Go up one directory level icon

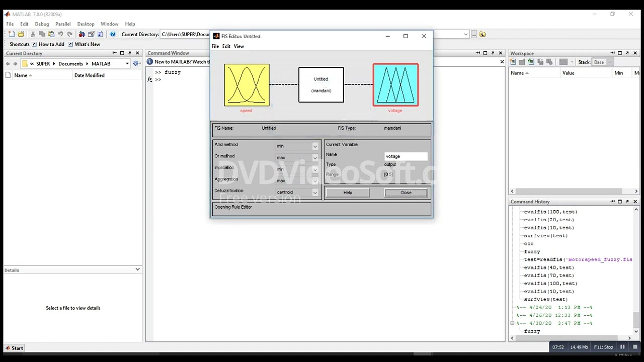[x=482, y=34]
